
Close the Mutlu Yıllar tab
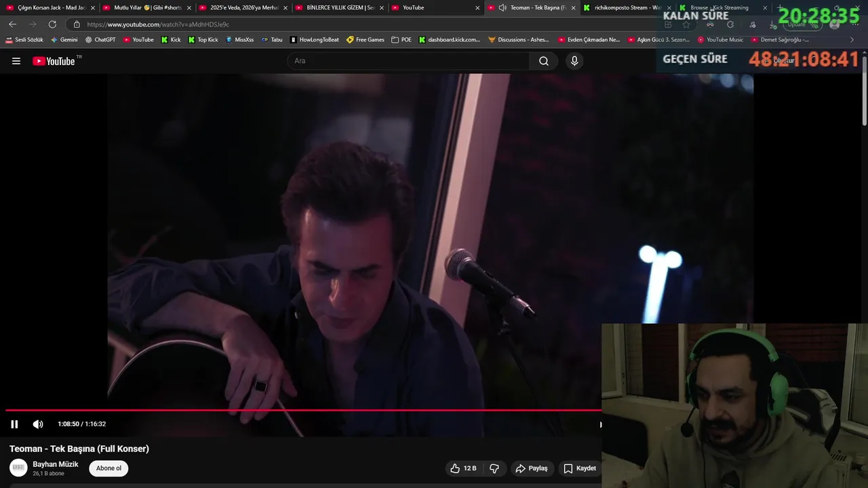click(x=189, y=8)
